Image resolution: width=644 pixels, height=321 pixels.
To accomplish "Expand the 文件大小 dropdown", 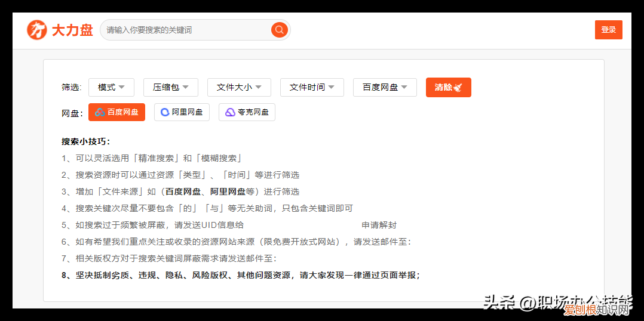I will [x=239, y=87].
